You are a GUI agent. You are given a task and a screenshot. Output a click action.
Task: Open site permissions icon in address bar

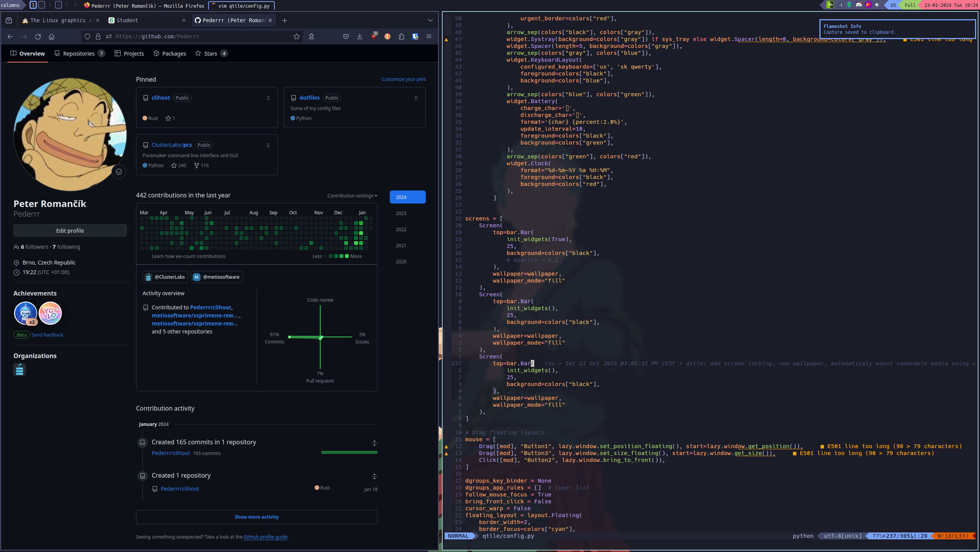click(109, 36)
